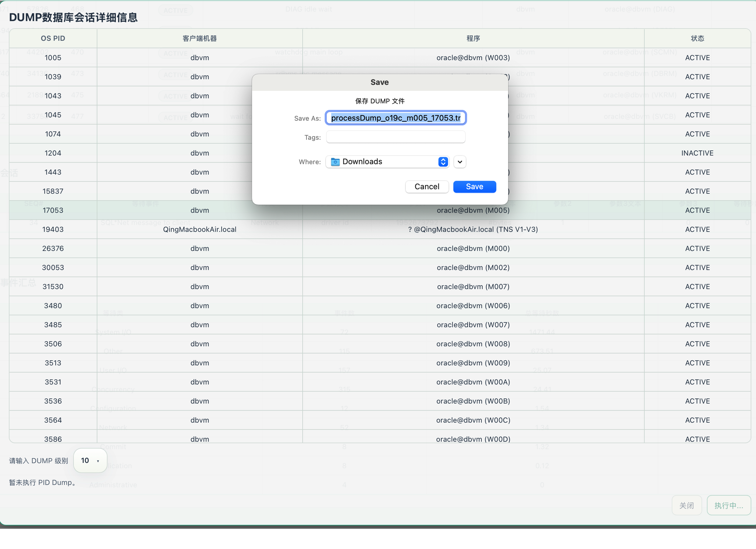Screen dimensions: 756x549
Task: Click the INACTIVE status cell
Action: pos(697,153)
